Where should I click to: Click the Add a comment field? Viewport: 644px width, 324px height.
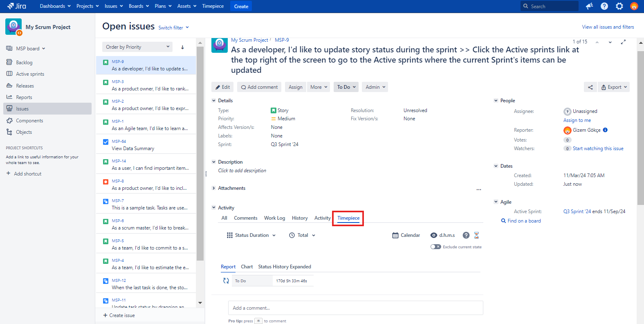point(355,308)
